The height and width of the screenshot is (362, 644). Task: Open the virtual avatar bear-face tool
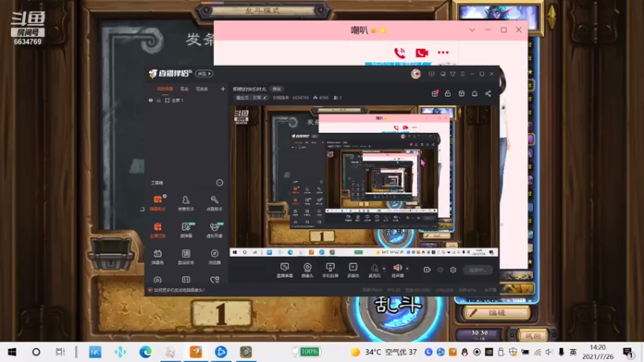[215, 230]
